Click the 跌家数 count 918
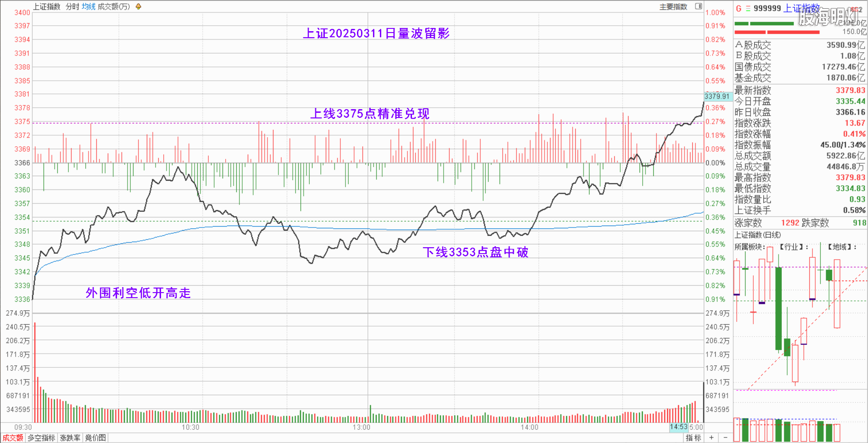The width and height of the screenshot is (868, 443). 859,223
